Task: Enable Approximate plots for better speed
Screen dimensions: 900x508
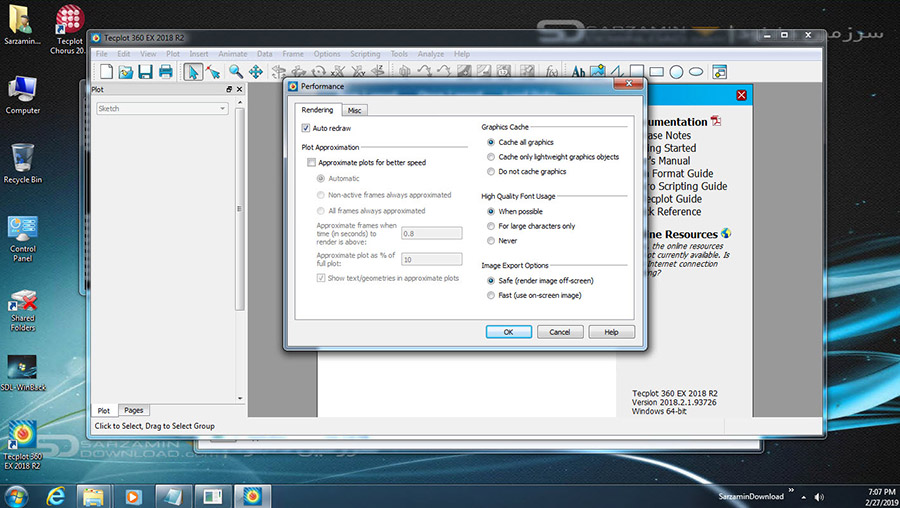Action: pos(312,162)
